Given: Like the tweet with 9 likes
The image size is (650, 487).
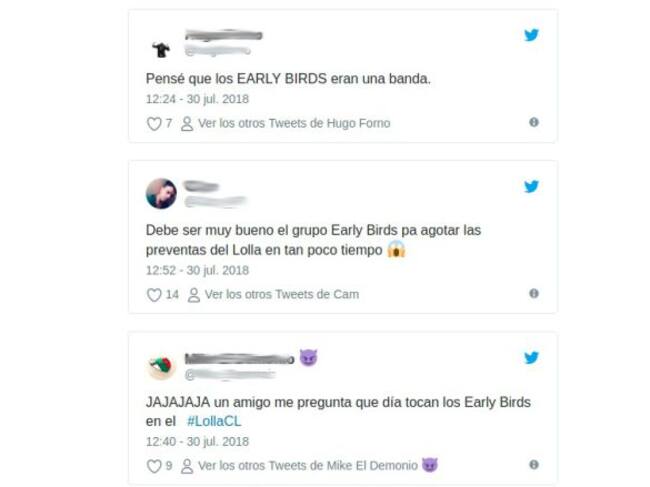Looking at the screenshot, I should (x=154, y=466).
